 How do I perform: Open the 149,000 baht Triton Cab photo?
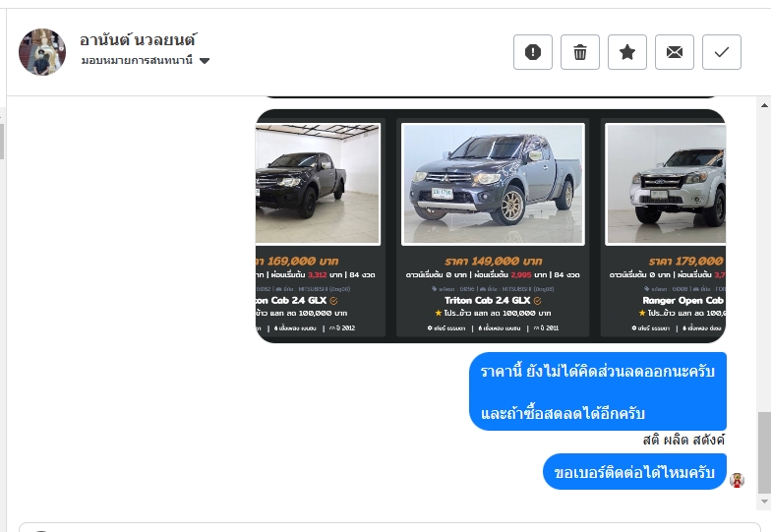pos(493,184)
